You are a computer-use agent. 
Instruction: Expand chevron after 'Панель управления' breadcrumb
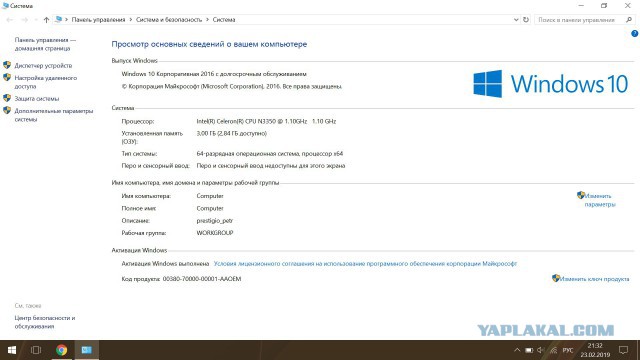[x=131, y=20]
